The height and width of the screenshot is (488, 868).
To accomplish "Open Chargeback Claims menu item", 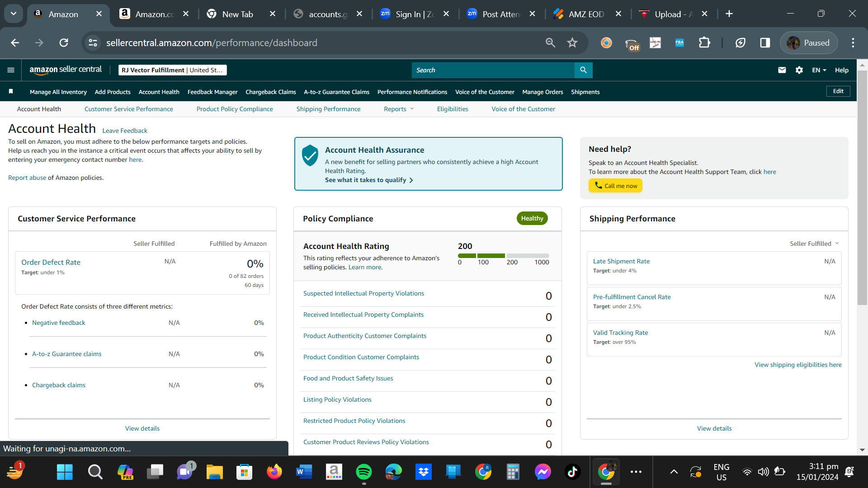I will point(271,92).
